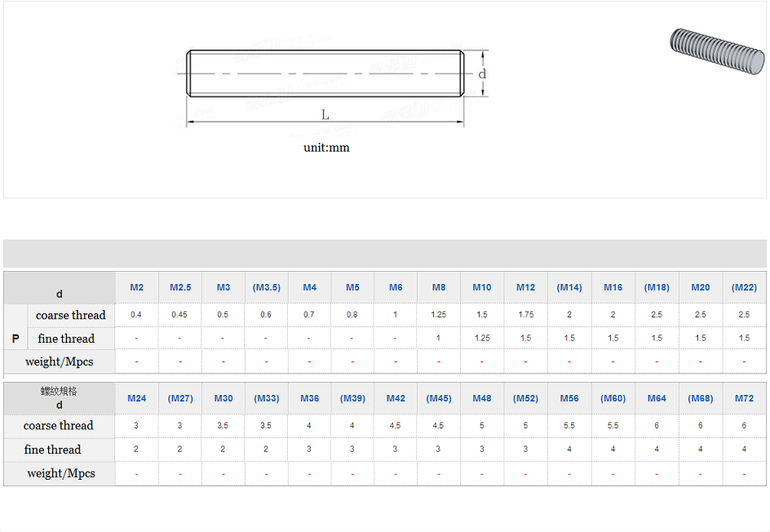Click the 'unit:mm' caption

point(326,148)
